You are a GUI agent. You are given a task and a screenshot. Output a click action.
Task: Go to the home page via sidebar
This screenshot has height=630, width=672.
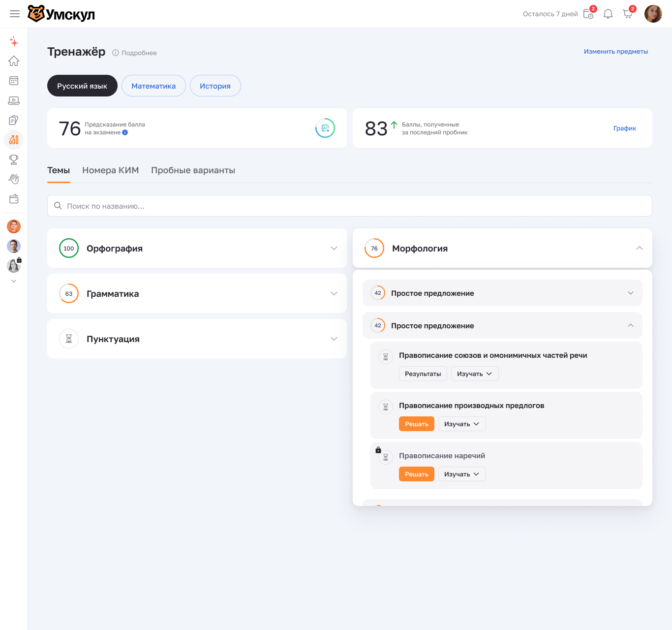[14, 61]
